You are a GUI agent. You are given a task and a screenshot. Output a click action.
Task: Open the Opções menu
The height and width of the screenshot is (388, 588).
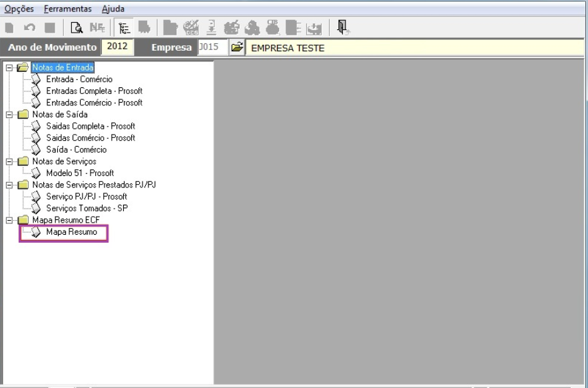point(19,9)
